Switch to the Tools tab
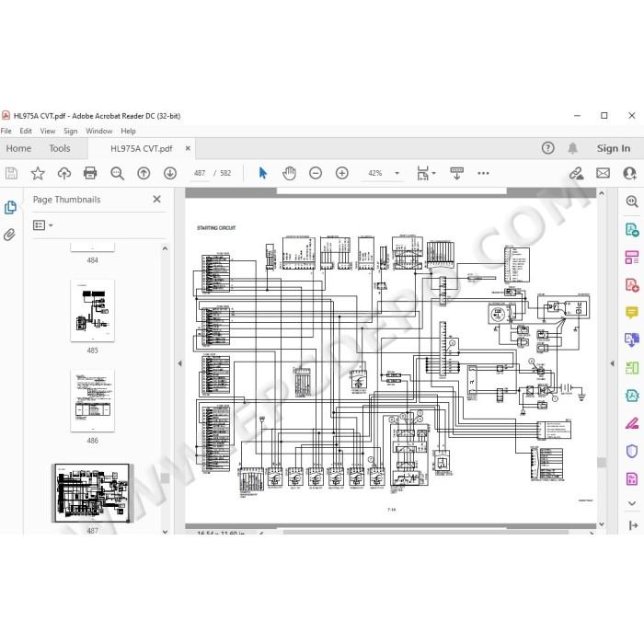The height and width of the screenshot is (644, 644). pos(60,148)
